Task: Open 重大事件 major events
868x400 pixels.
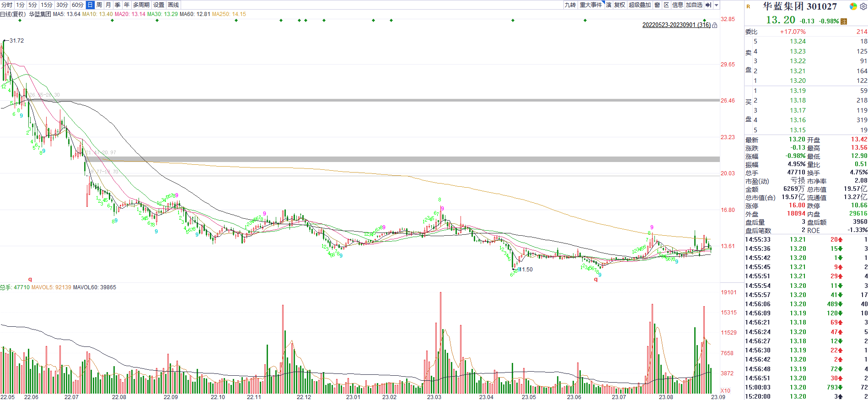Action: point(591,5)
